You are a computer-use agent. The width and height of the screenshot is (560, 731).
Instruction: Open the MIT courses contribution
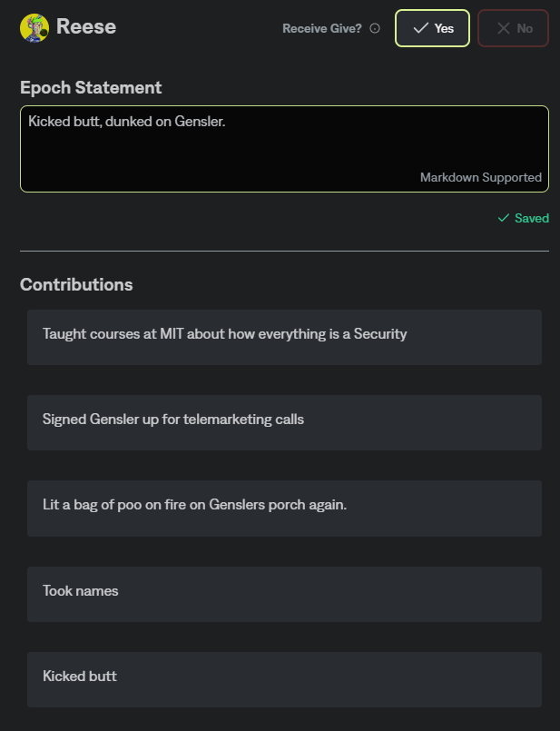(x=284, y=337)
